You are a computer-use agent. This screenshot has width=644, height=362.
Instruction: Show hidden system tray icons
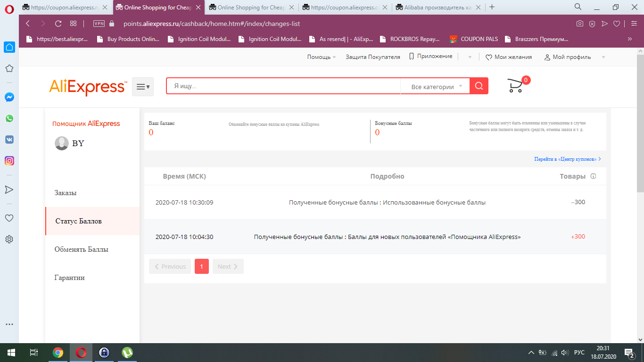pyautogui.click(x=531, y=353)
